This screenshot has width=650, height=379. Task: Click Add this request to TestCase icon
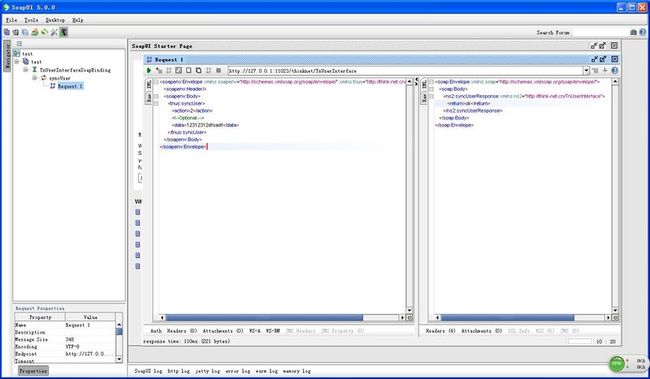(159, 71)
